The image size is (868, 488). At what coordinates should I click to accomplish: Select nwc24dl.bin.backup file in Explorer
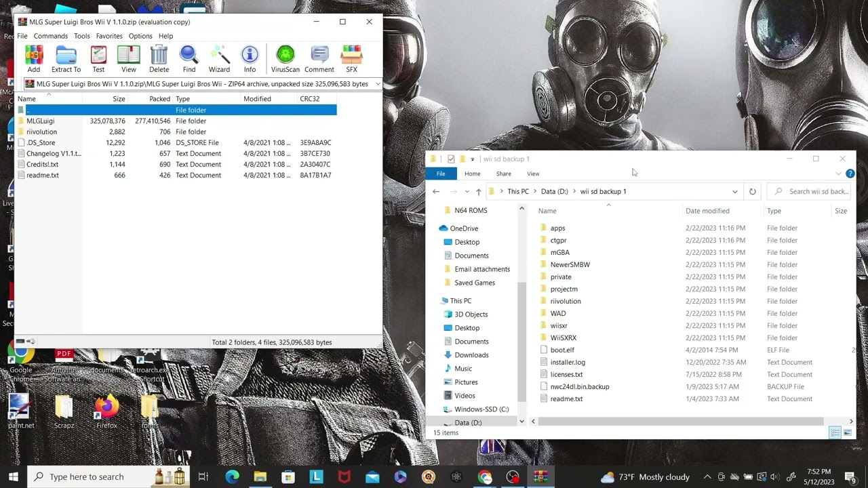point(580,386)
